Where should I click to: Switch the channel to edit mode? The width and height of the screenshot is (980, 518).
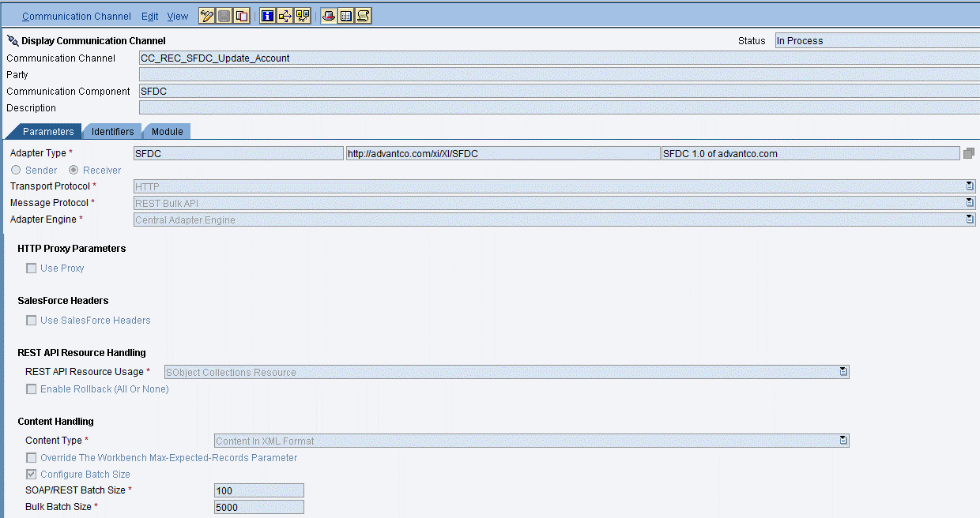click(x=207, y=15)
